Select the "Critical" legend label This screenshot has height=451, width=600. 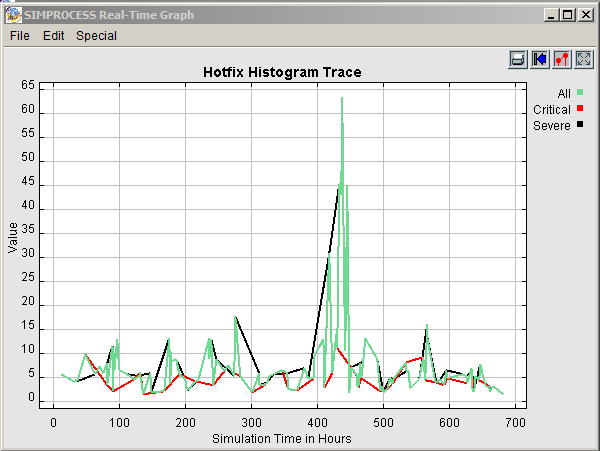click(x=552, y=109)
